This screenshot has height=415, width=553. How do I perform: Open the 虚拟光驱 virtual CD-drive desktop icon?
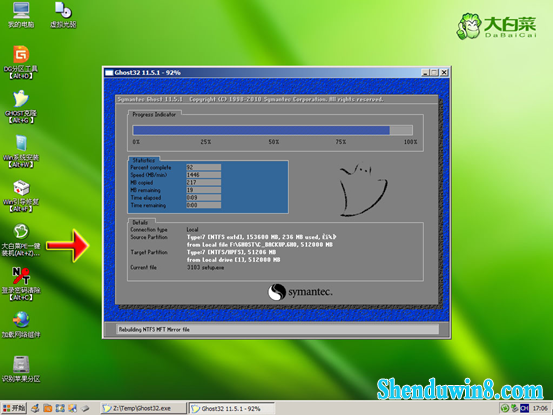click(63, 15)
